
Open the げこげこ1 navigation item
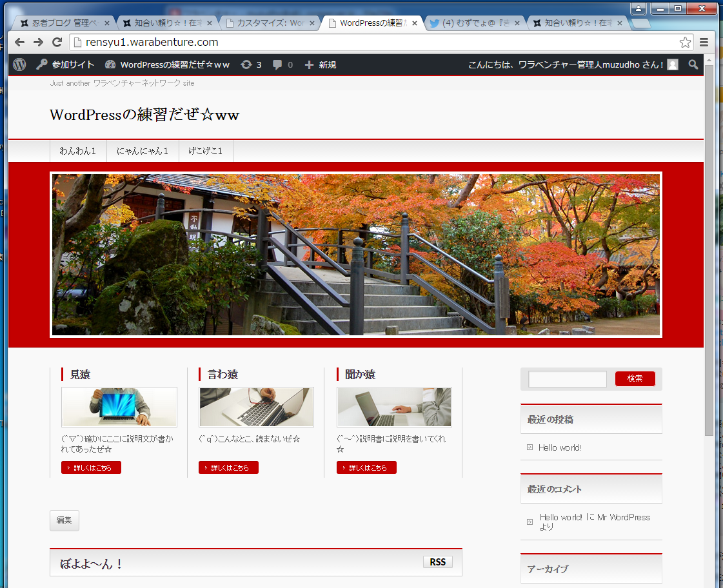206,151
